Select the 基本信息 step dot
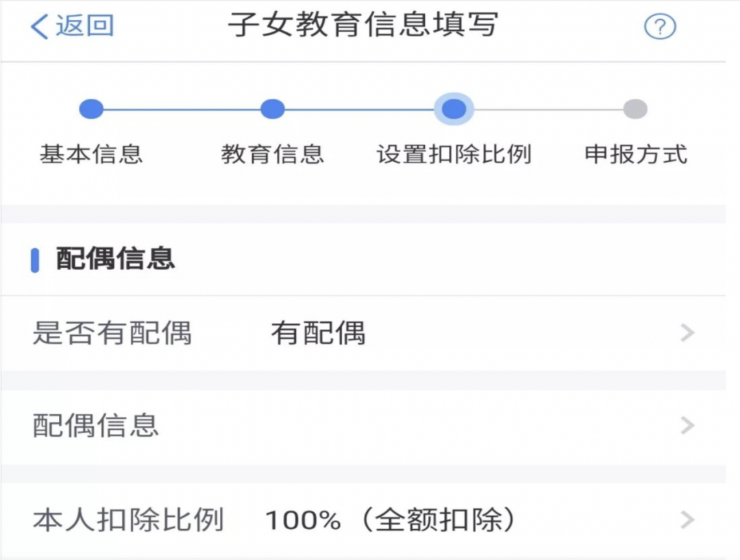The height and width of the screenshot is (560, 740). (91, 109)
